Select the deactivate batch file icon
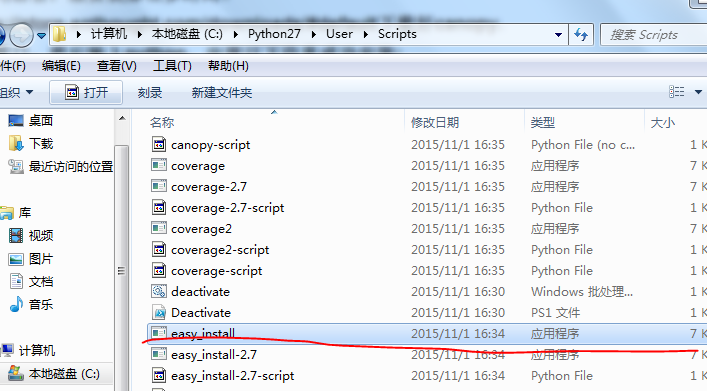 159,291
